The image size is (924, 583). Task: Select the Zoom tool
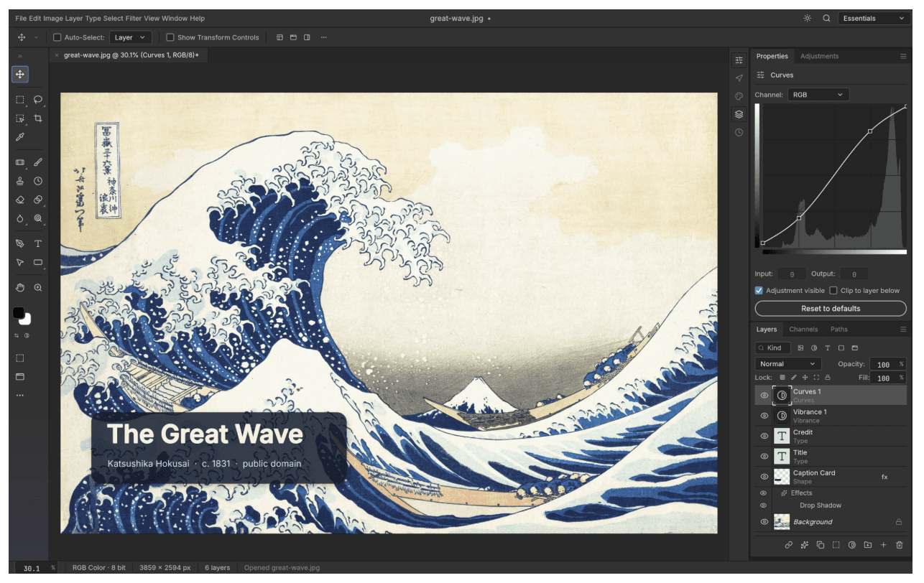click(38, 287)
